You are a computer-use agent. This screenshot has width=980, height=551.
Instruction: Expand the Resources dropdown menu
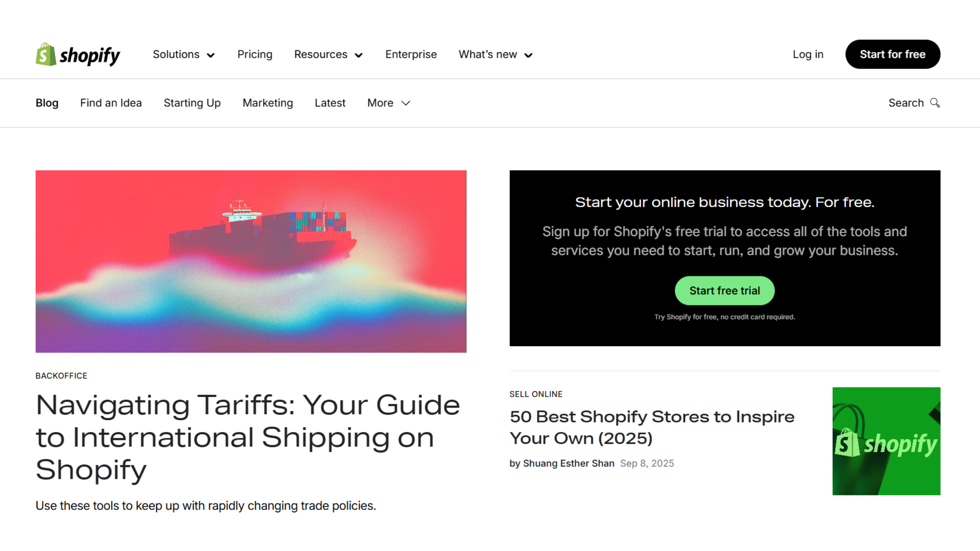point(329,55)
